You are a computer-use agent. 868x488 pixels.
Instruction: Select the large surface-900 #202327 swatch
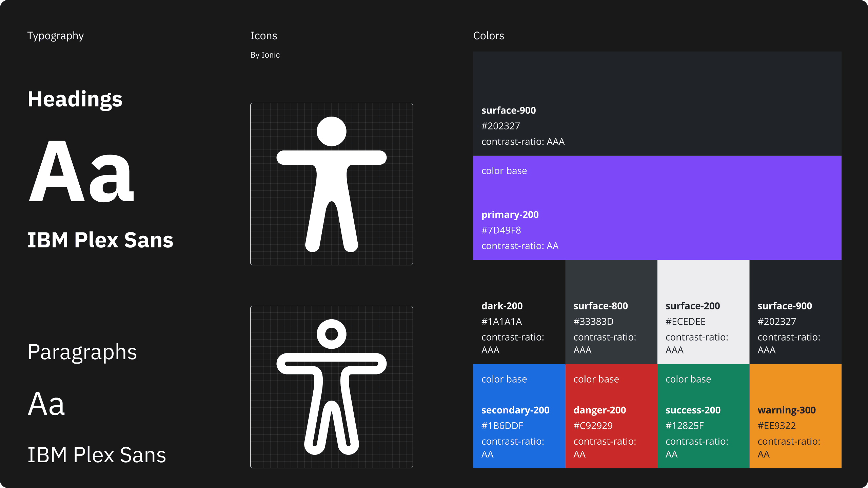point(657,103)
